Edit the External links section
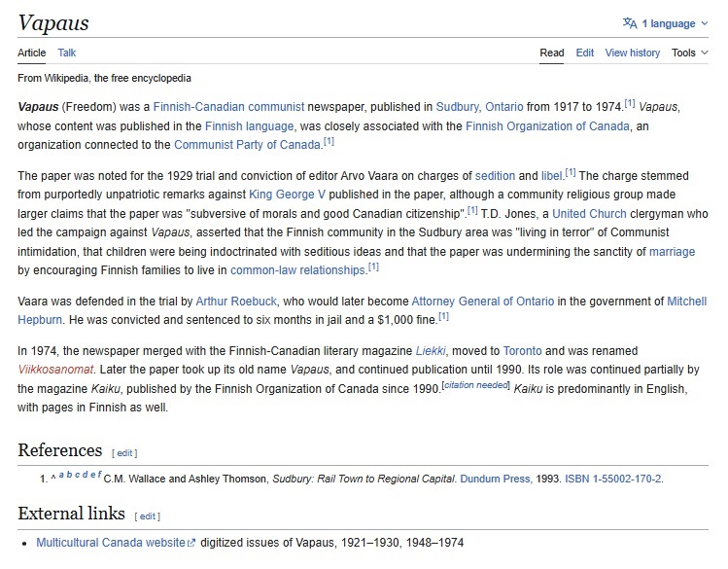728x569 pixels. coord(147,516)
